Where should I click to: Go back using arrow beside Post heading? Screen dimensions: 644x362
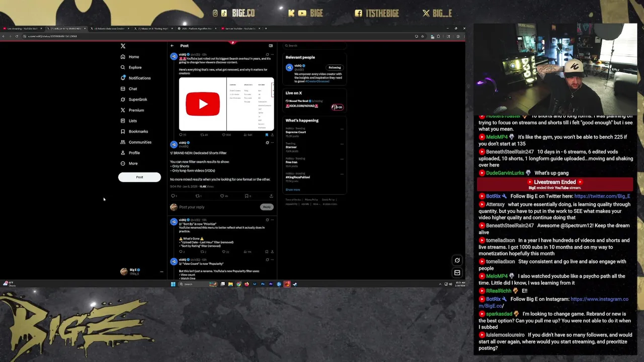coord(172,46)
